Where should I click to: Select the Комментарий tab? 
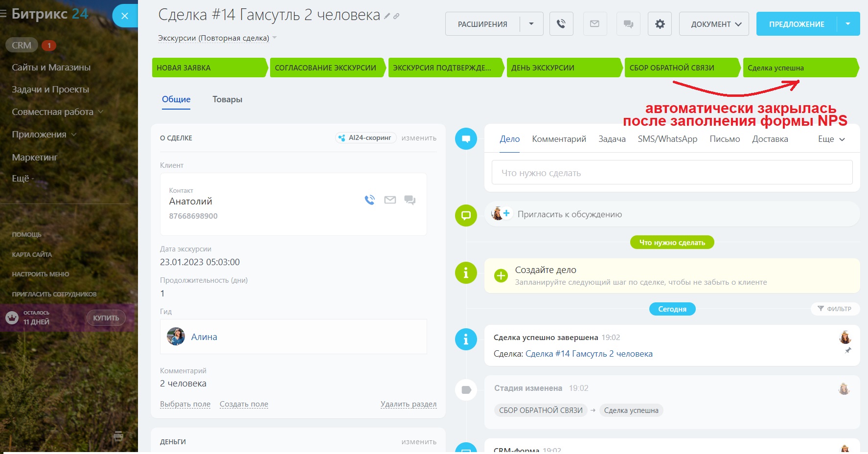point(559,139)
